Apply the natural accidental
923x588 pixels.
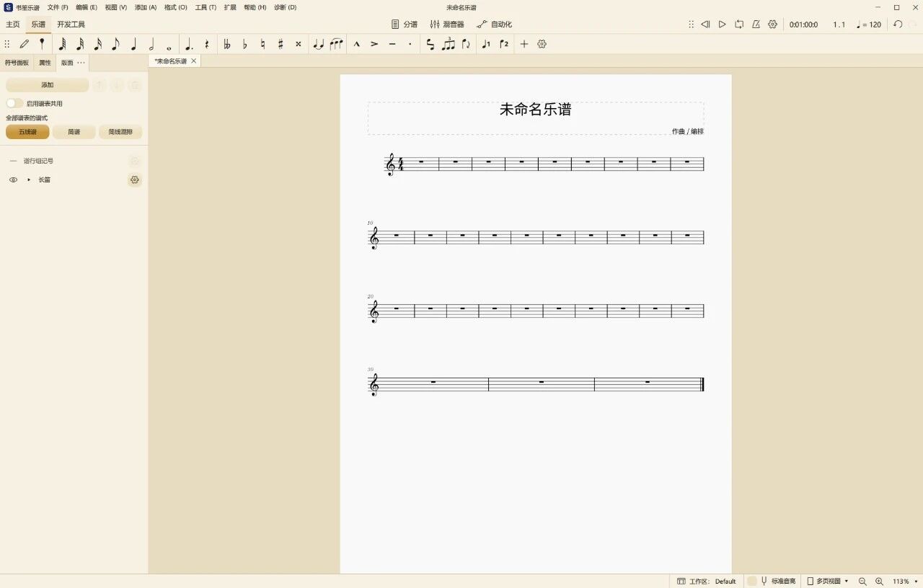[262, 44]
